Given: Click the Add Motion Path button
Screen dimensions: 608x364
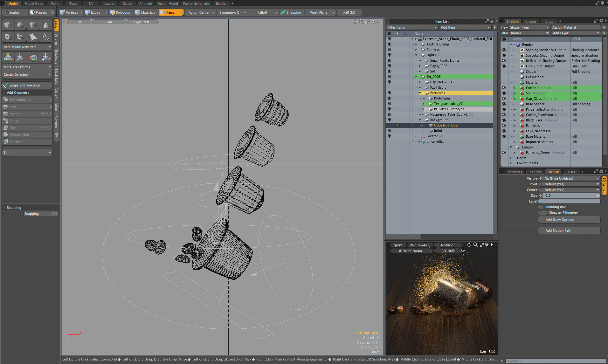Looking at the screenshot, I should (x=569, y=230).
